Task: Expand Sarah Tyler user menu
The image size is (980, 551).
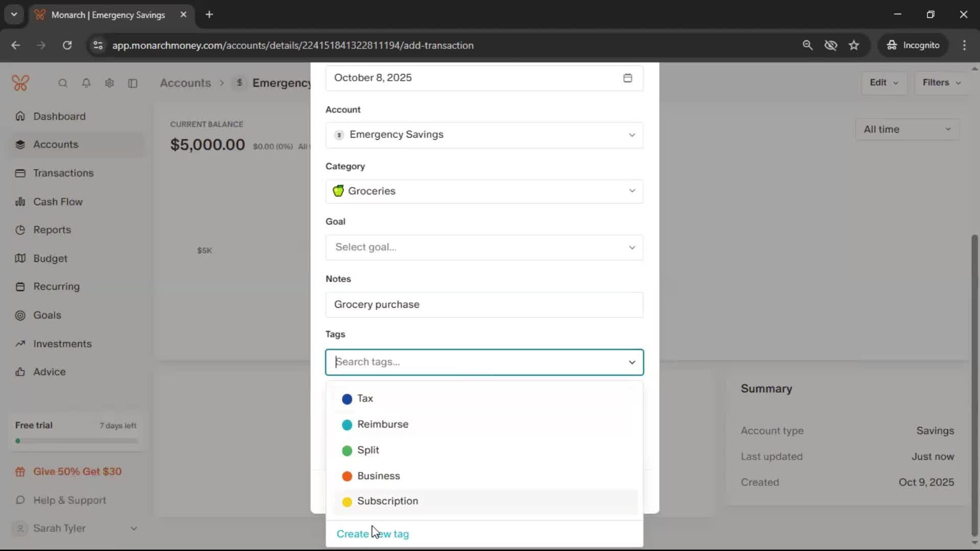Action: tap(77, 529)
